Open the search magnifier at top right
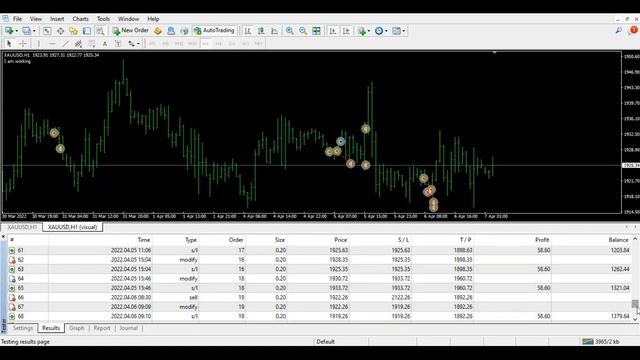Image resolution: width=640 pixels, height=360 pixels. [619, 30]
